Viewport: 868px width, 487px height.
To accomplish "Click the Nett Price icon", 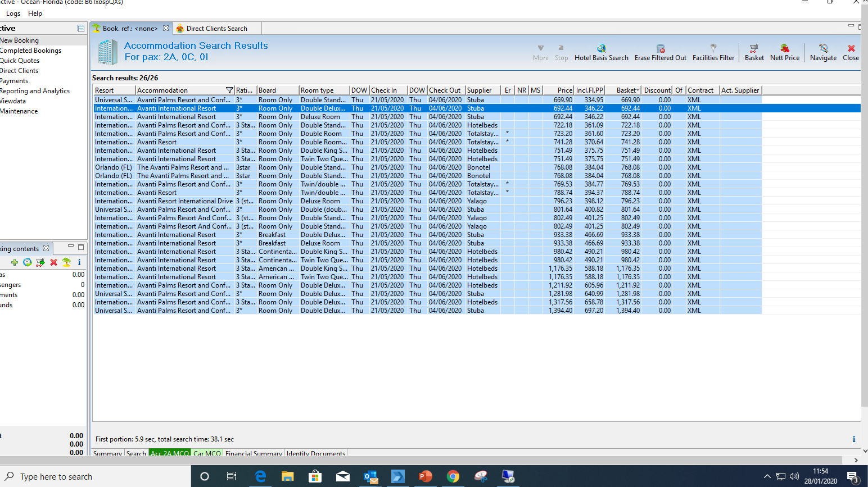I will (x=784, y=49).
